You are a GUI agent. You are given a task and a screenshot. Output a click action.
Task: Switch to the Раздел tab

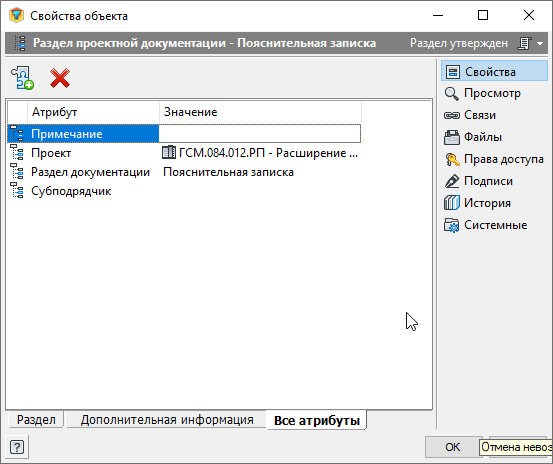pyautogui.click(x=36, y=420)
